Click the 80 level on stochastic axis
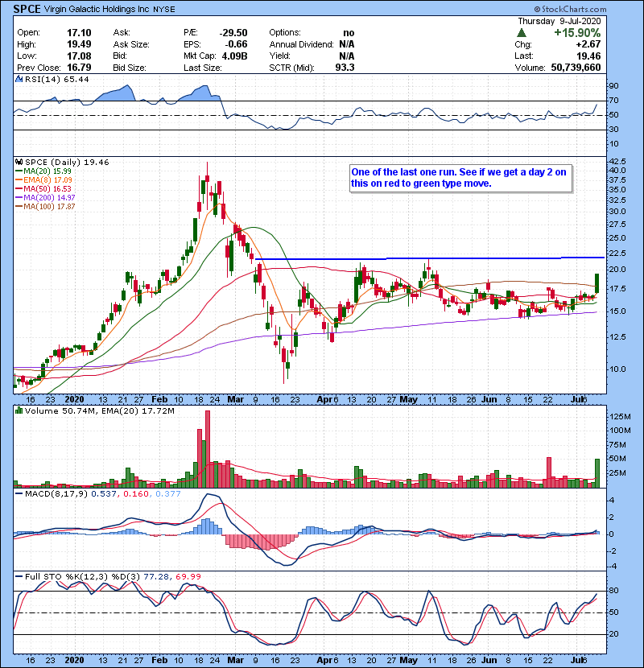 tap(613, 591)
